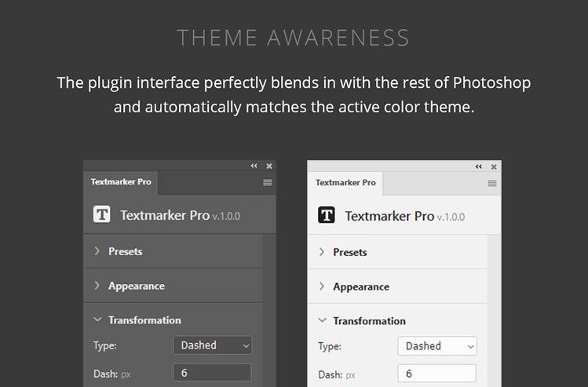Click the Dash px field in dark panel
This screenshot has width=588, height=387.
point(212,373)
